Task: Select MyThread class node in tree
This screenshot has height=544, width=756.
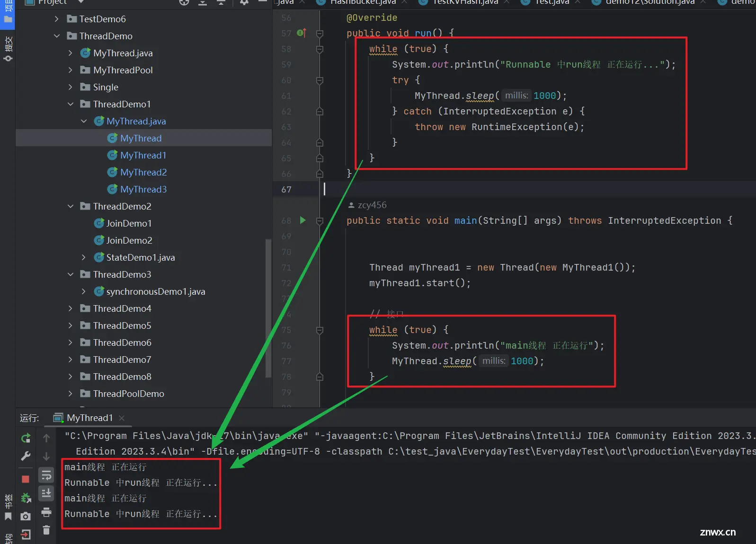Action: 141,138
